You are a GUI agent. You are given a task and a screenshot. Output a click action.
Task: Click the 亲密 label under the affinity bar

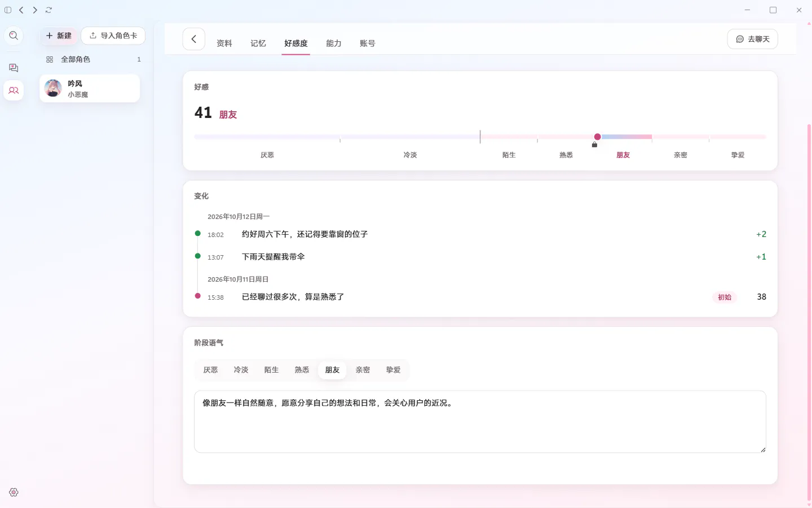click(x=680, y=155)
